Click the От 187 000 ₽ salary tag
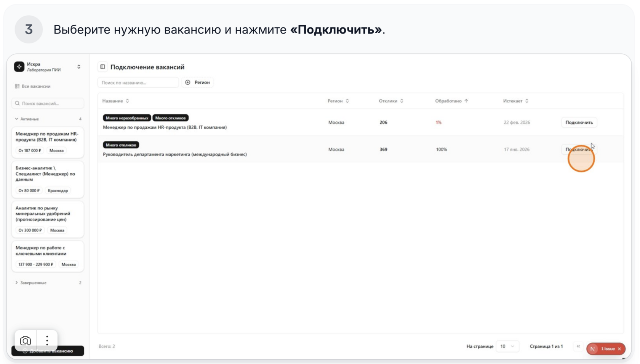 tap(30, 151)
